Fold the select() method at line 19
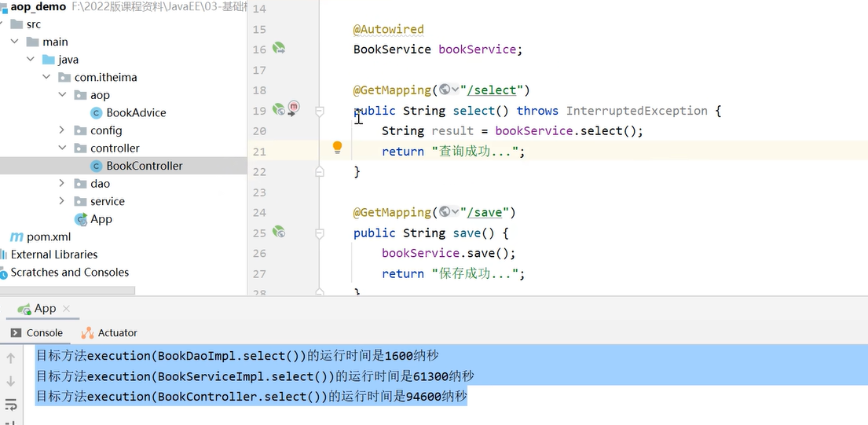 pyautogui.click(x=320, y=112)
